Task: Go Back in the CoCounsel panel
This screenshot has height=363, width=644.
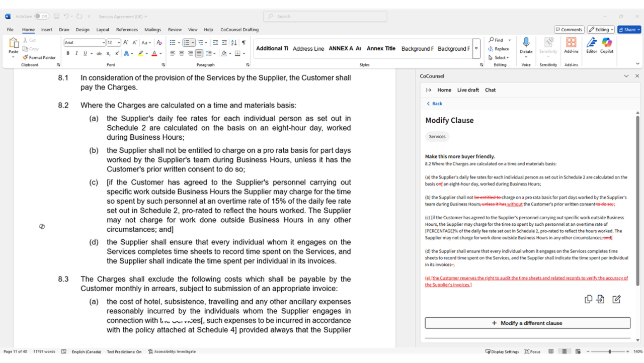Action: [434, 104]
